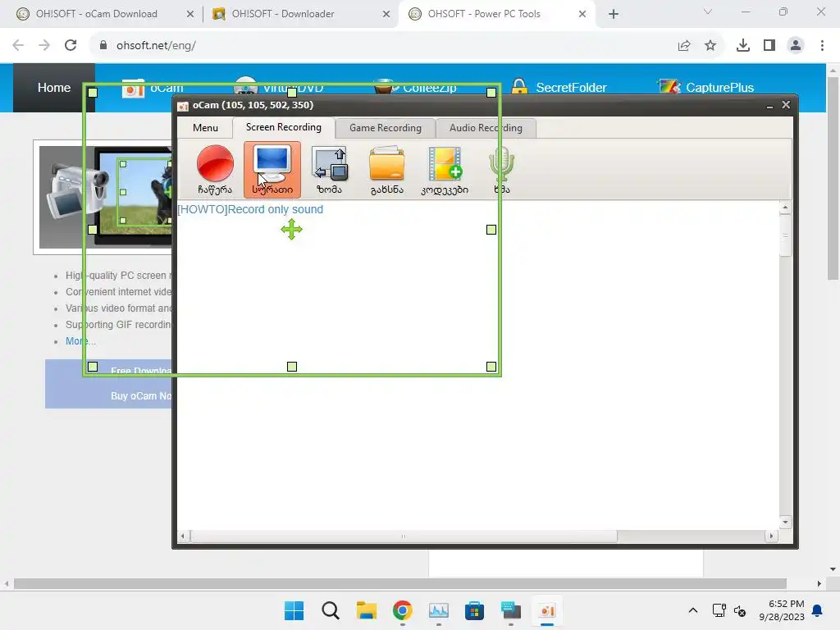The width and height of the screenshot is (840, 630).
Task: Click the oCam horizontal scrollbar right arrow
Action: (771, 536)
